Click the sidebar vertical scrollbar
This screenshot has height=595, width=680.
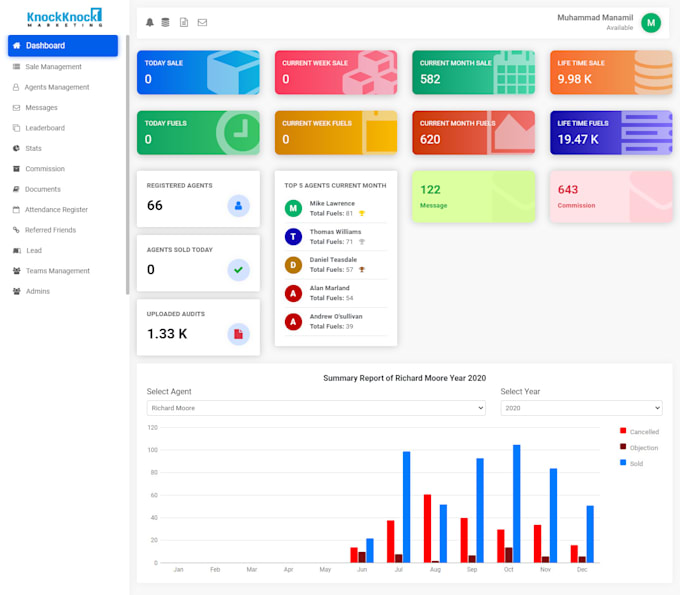point(128,165)
